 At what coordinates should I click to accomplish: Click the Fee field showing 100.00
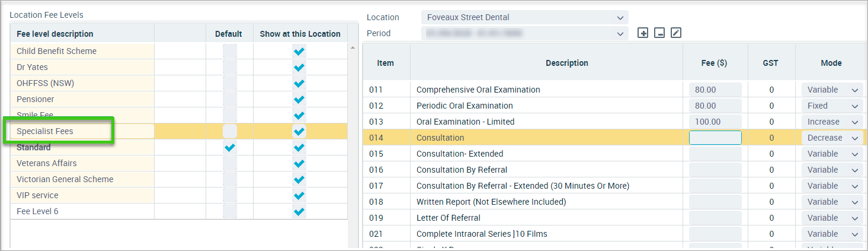(x=715, y=122)
